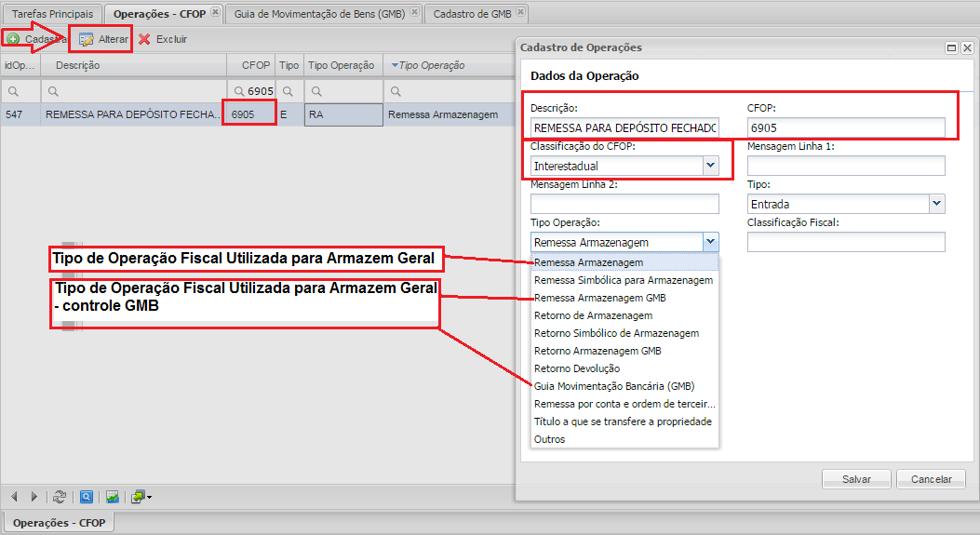Click the idOp column filter search field

(x=20, y=91)
